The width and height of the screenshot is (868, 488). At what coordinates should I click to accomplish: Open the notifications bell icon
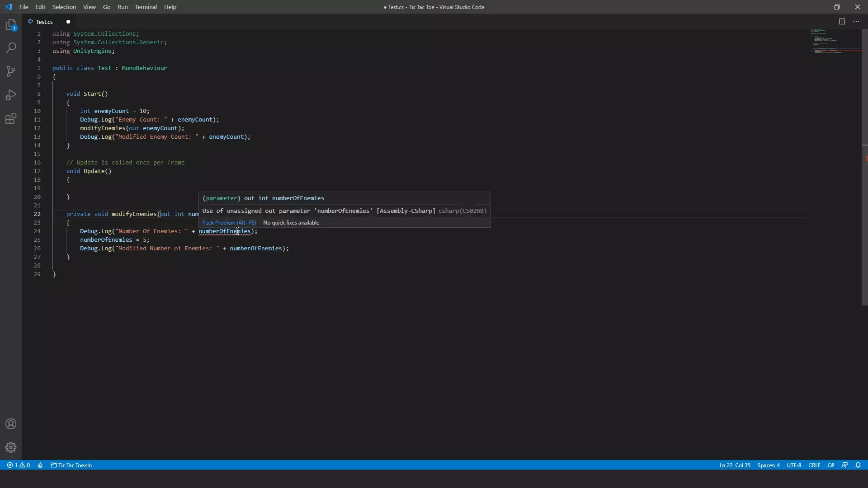858,465
